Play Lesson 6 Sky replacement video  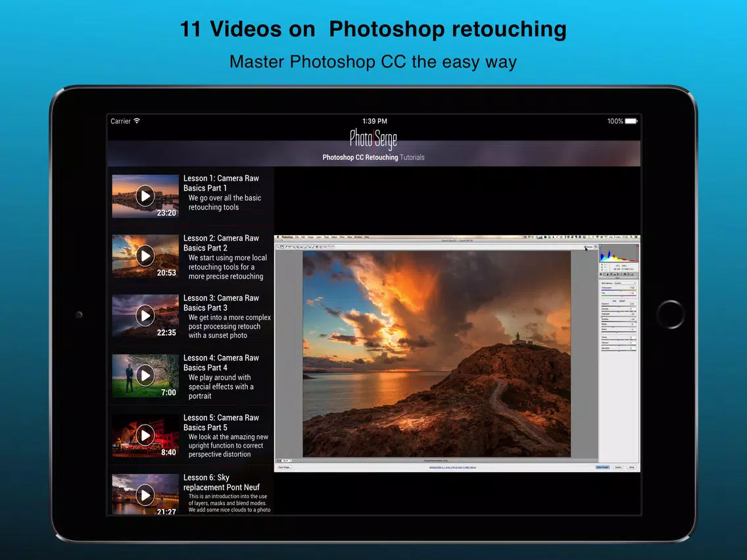145,495
